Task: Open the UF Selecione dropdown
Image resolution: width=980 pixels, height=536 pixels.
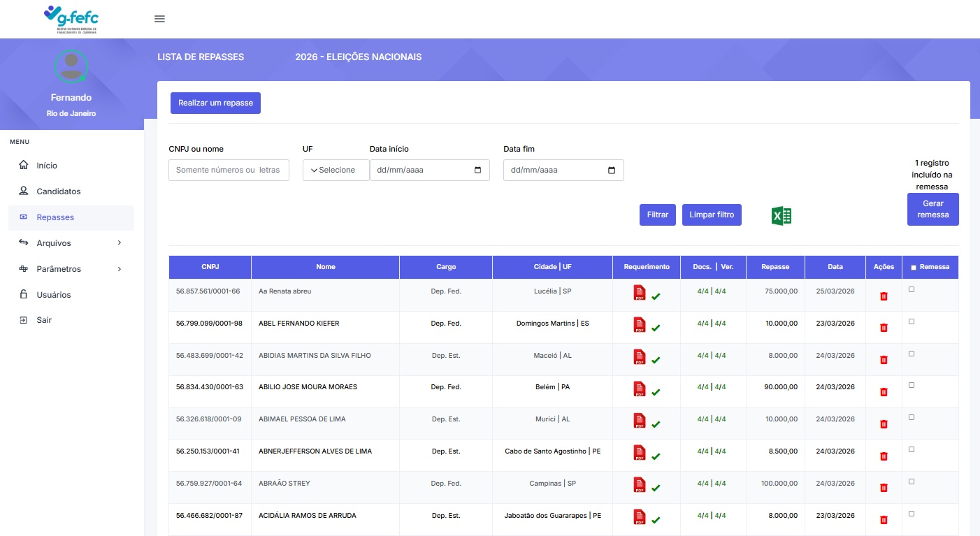Action: [336, 171]
